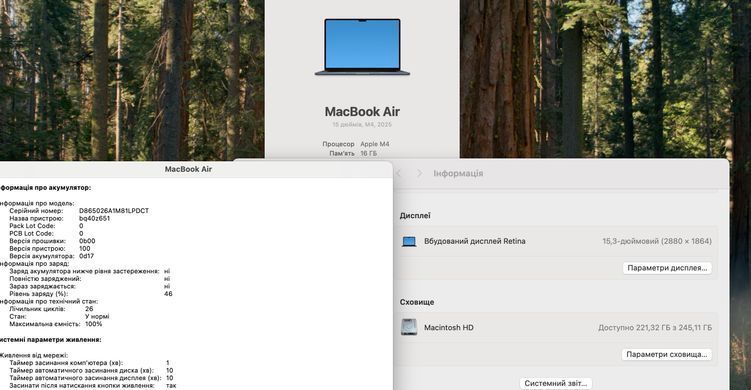Open the Системний звіт button

(x=556, y=383)
